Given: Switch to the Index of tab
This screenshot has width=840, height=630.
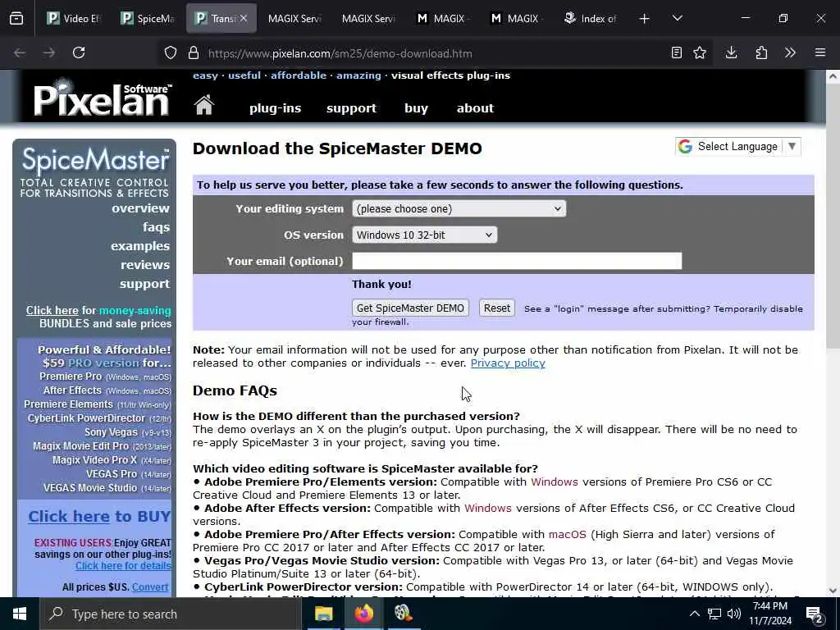Looking at the screenshot, I should [x=591, y=18].
